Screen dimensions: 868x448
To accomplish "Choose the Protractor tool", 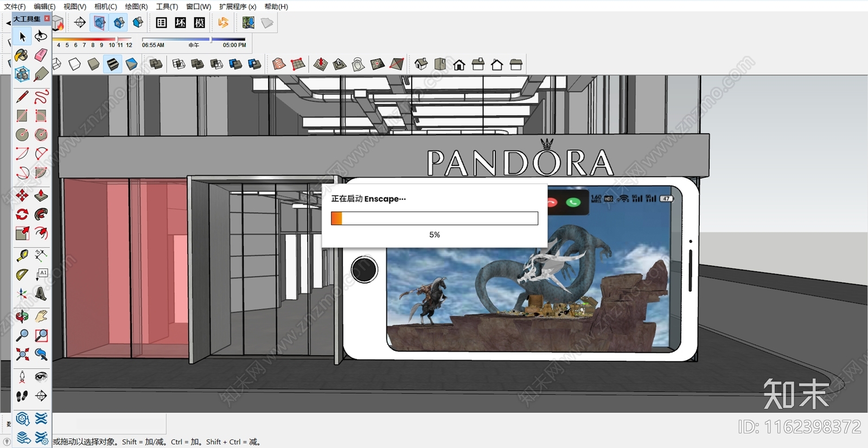I will pyautogui.click(x=22, y=274).
